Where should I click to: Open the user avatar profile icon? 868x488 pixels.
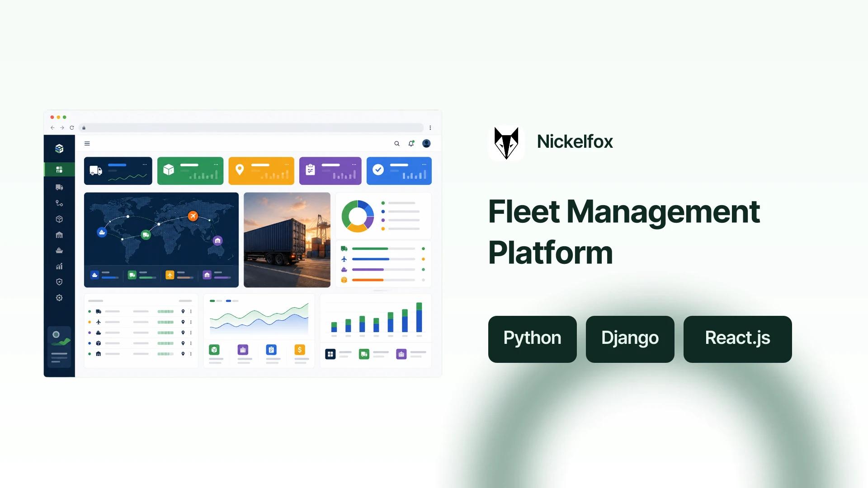tap(426, 144)
